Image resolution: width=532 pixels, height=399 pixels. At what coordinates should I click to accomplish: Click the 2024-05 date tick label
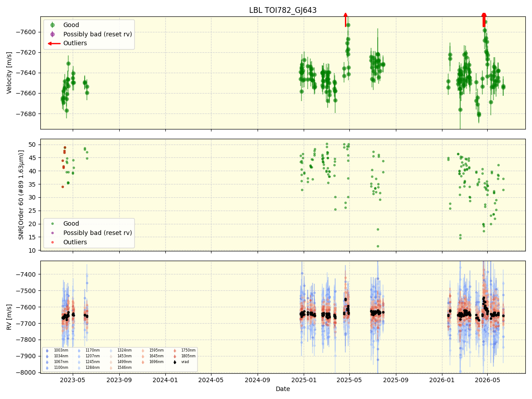click(211, 380)
